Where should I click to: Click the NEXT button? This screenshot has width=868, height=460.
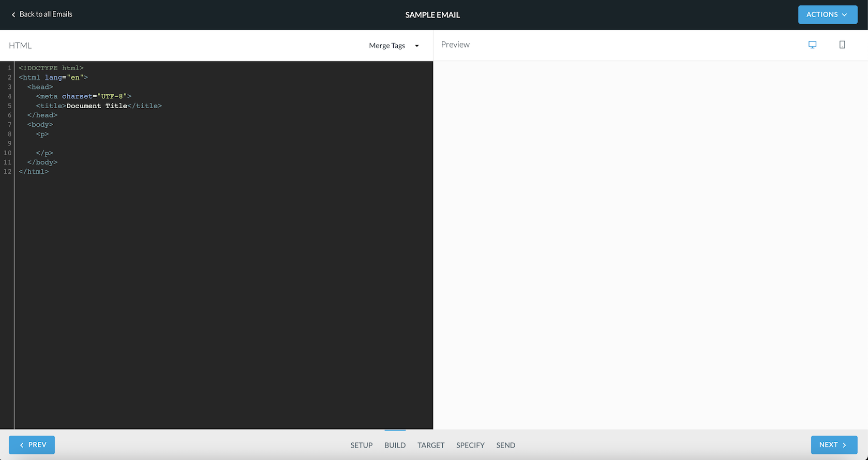point(834,445)
